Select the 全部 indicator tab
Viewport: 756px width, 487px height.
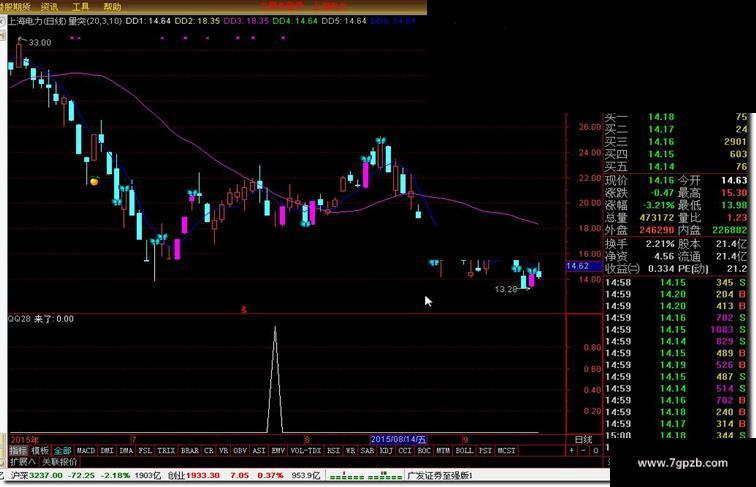62,450
